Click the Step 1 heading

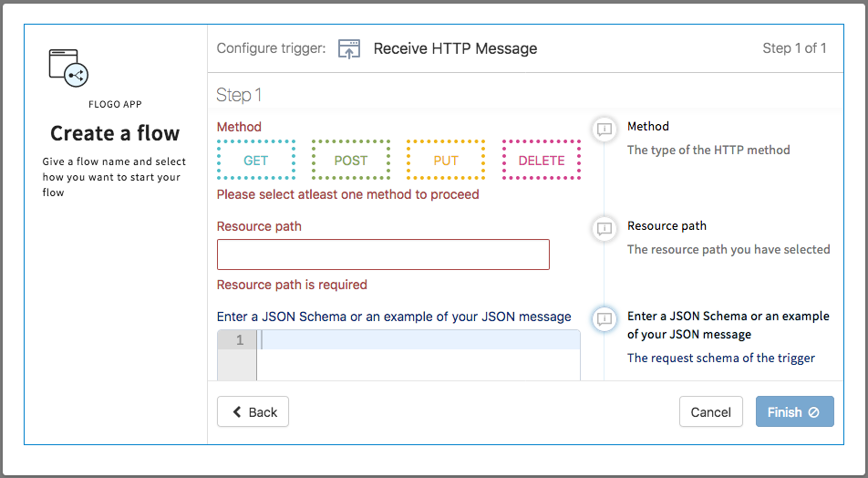239,95
